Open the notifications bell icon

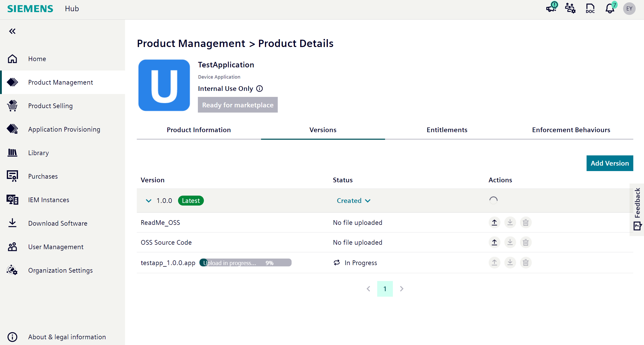[x=610, y=8]
